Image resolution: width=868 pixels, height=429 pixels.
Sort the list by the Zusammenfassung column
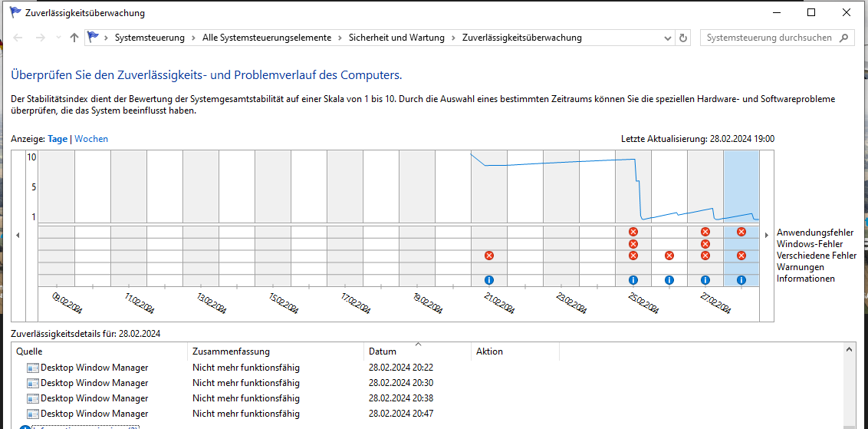click(276, 351)
